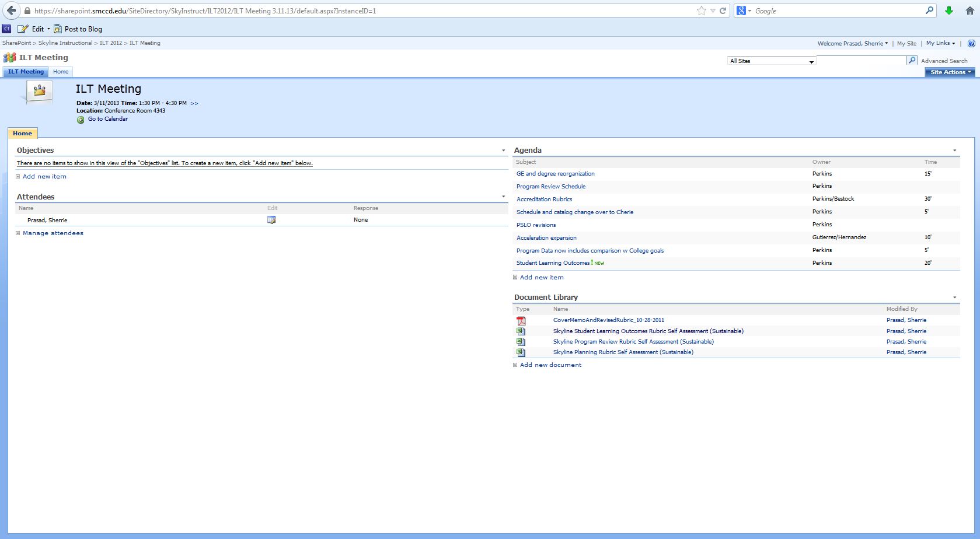
Task: Click the help question mark icon
Action: coord(971,43)
